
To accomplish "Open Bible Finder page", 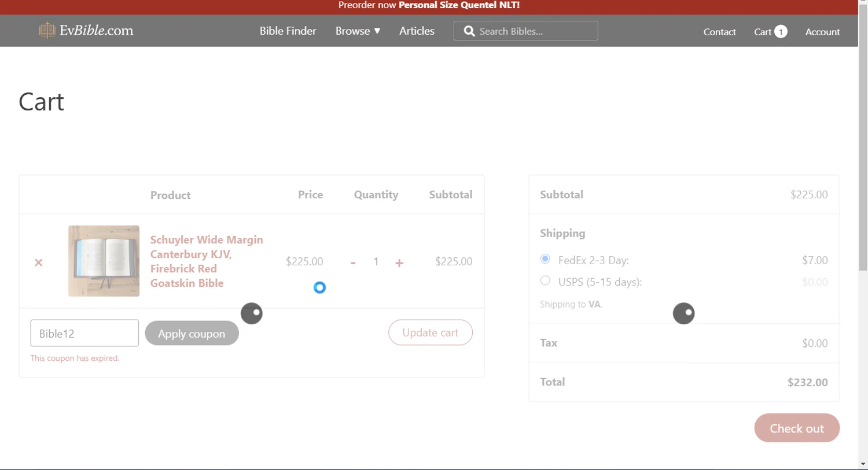I will click(288, 31).
